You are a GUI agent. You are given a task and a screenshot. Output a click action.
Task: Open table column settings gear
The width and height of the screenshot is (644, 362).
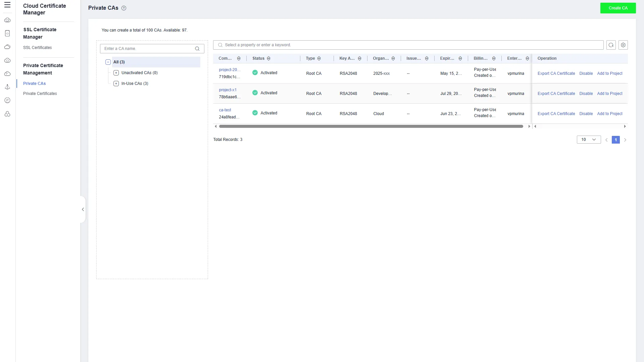tap(623, 45)
